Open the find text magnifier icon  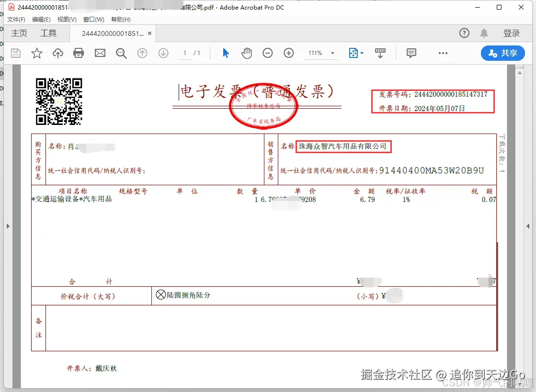(121, 53)
